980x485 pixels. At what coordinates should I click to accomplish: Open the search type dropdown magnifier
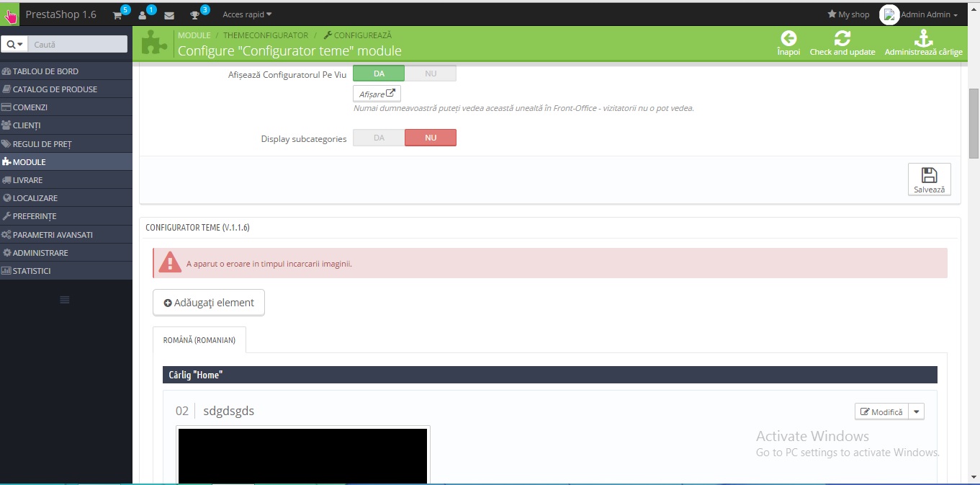pyautogui.click(x=14, y=44)
